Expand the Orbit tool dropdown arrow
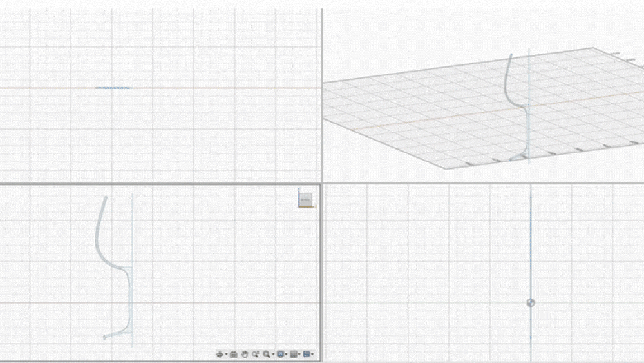The image size is (644, 363). click(x=225, y=355)
